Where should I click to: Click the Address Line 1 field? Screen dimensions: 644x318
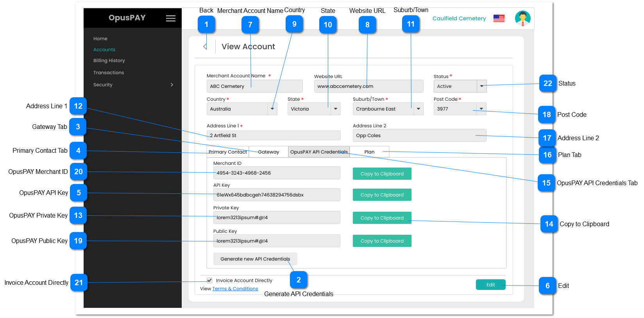click(x=274, y=135)
